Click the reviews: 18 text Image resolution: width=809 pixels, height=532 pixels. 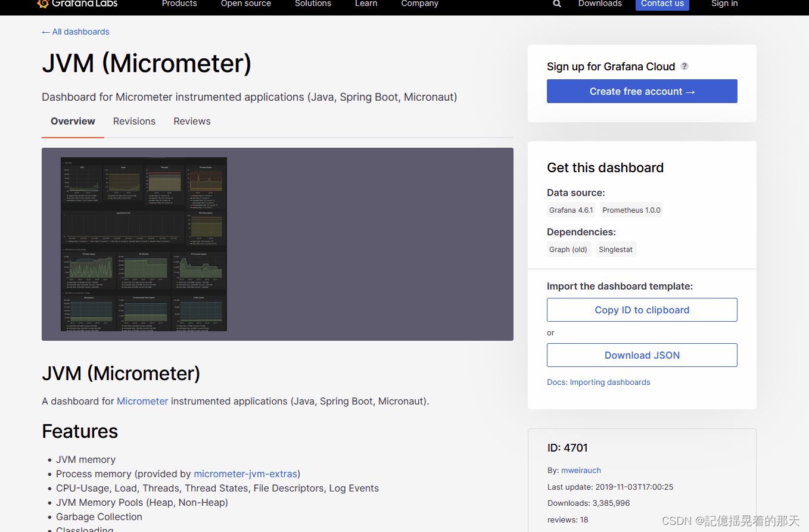[x=568, y=519]
